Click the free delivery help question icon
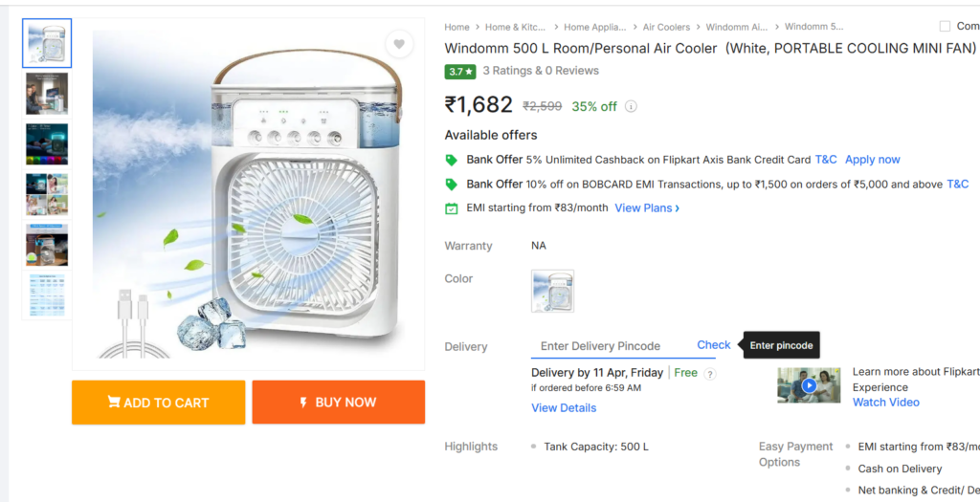 (x=710, y=374)
